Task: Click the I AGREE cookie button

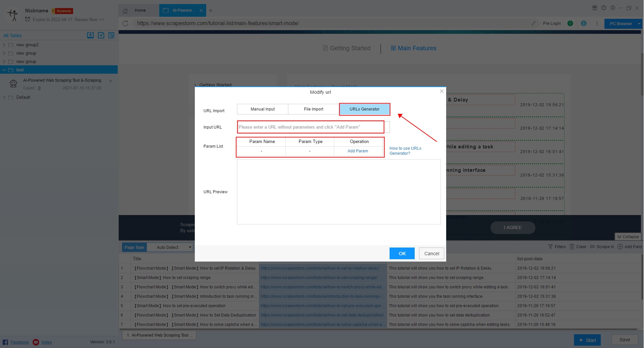Action: tap(513, 227)
